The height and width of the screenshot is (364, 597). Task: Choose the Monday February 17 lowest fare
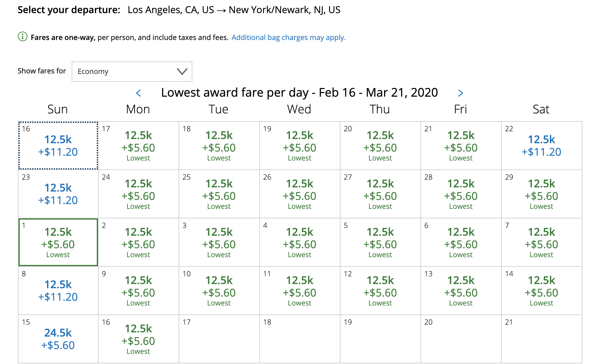point(138,146)
